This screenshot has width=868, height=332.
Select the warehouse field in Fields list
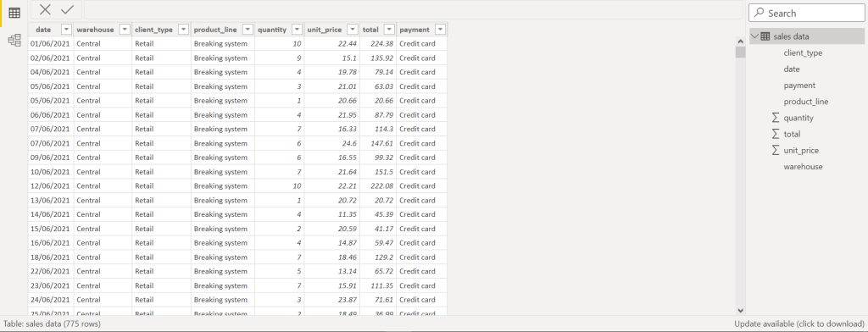click(x=803, y=167)
